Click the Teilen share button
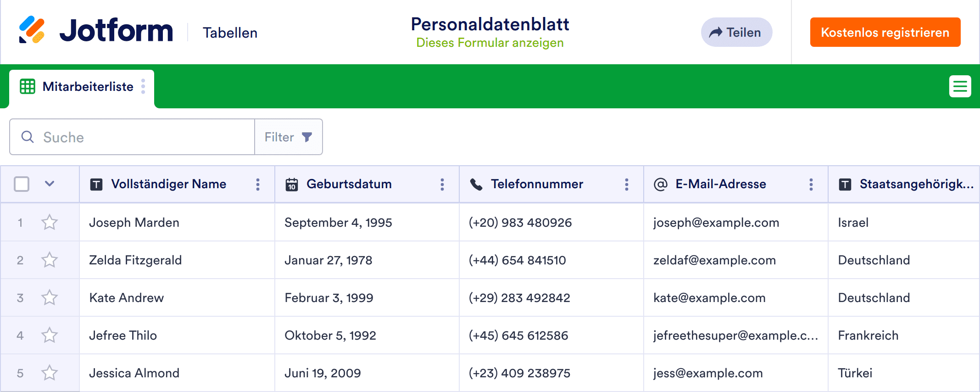Screen dimensions: 980x392 pyautogui.click(x=736, y=33)
